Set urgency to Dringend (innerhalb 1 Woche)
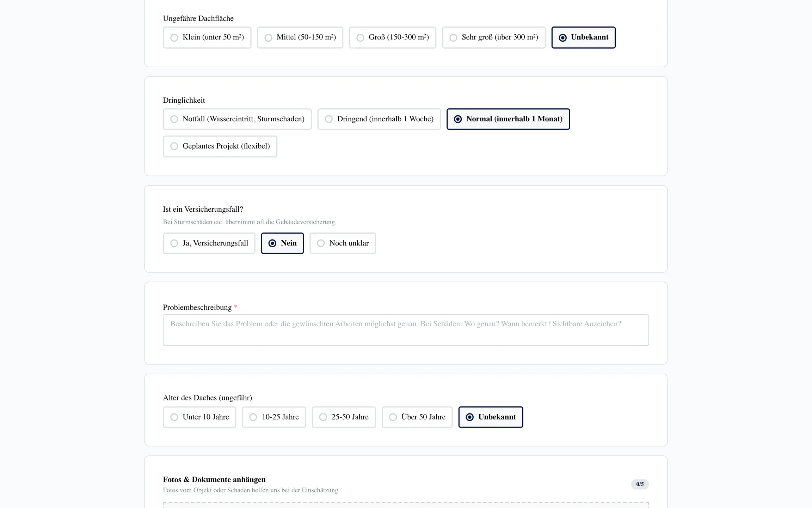The width and height of the screenshot is (812, 508). tap(379, 119)
